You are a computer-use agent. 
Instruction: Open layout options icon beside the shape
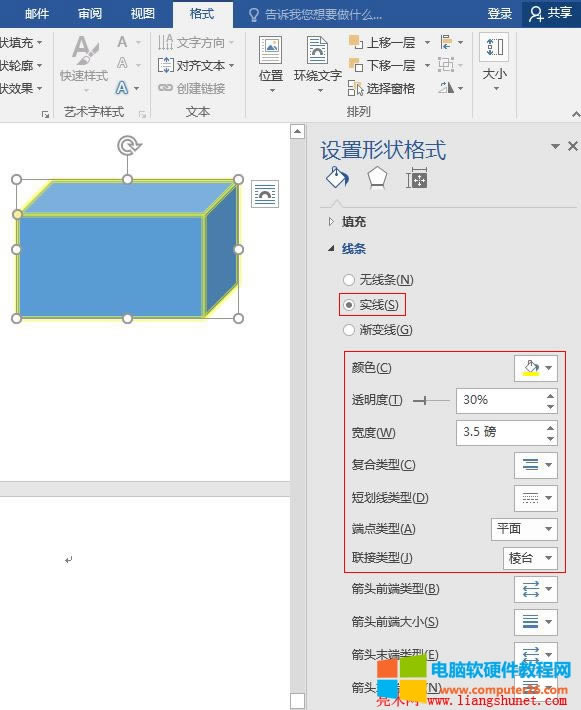click(x=265, y=194)
